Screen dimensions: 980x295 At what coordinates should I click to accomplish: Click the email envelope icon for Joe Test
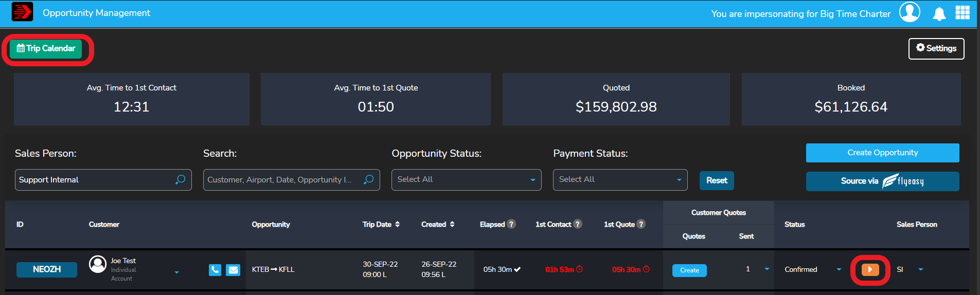pos(233,270)
